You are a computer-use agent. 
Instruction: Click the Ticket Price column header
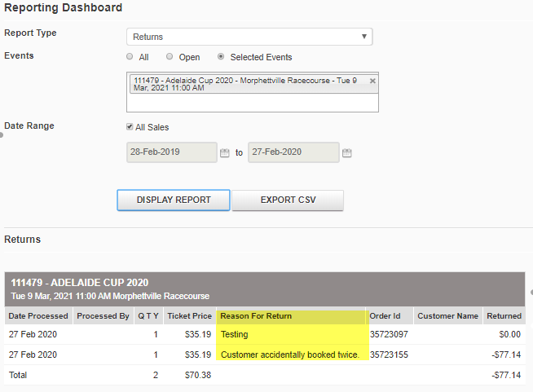click(190, 316)
